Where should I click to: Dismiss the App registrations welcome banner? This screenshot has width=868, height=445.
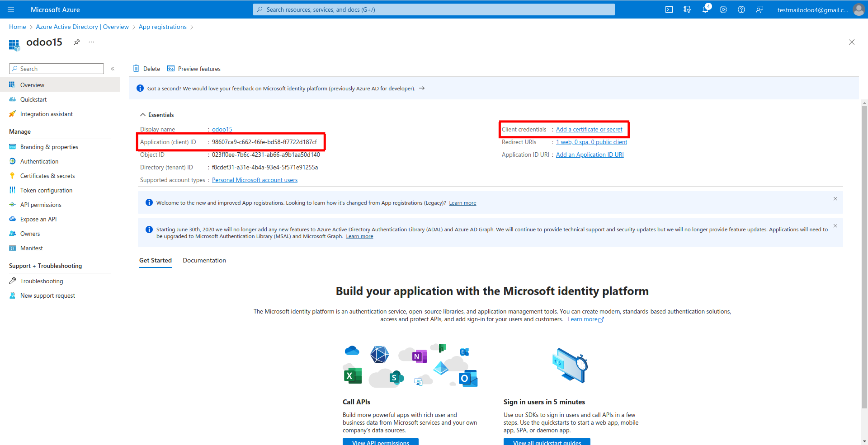[x=835, y=199]
